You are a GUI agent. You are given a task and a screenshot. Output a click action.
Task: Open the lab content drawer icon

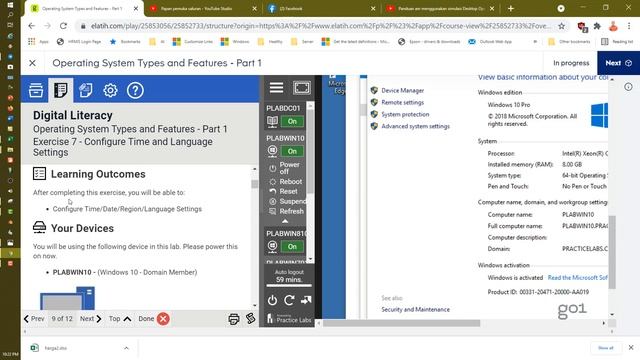coord(36,90)
